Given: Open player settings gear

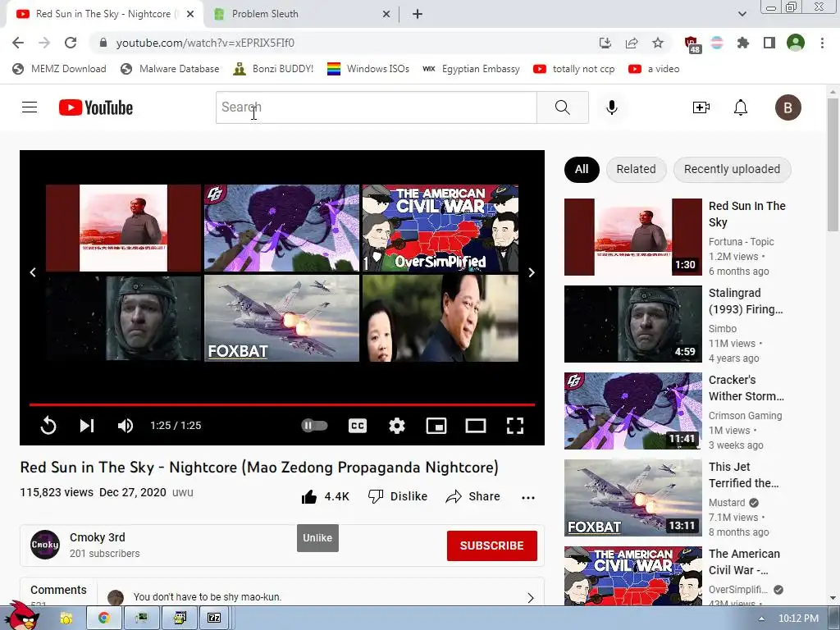Looking at the screenshot, I should point(396,426).
